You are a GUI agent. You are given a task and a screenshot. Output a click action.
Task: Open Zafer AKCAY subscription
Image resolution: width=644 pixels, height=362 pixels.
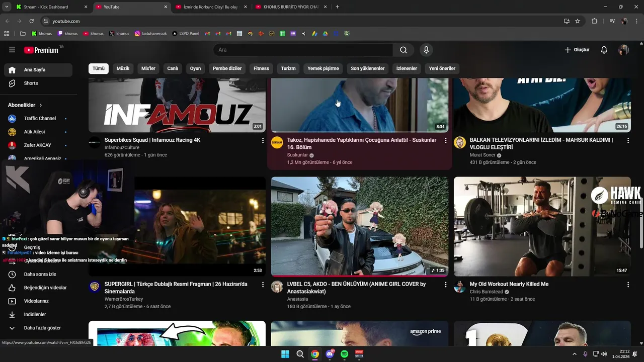pos(38,145)
